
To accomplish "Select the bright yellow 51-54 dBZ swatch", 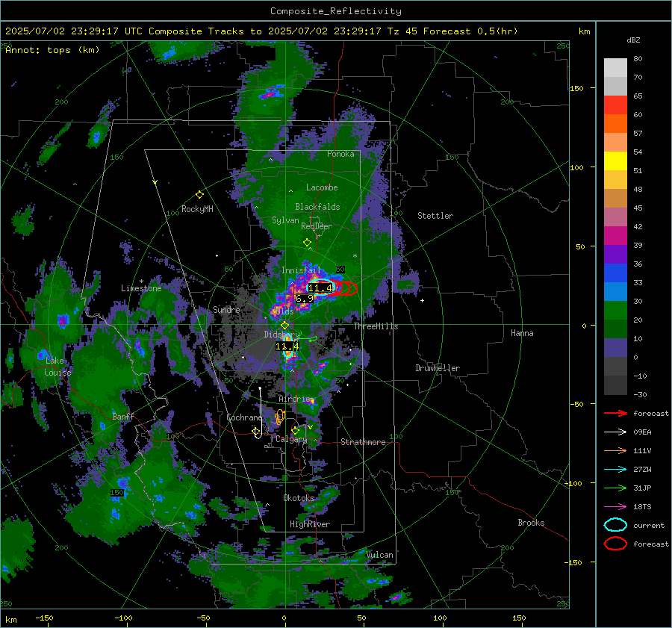I will [x=615, y=161].
